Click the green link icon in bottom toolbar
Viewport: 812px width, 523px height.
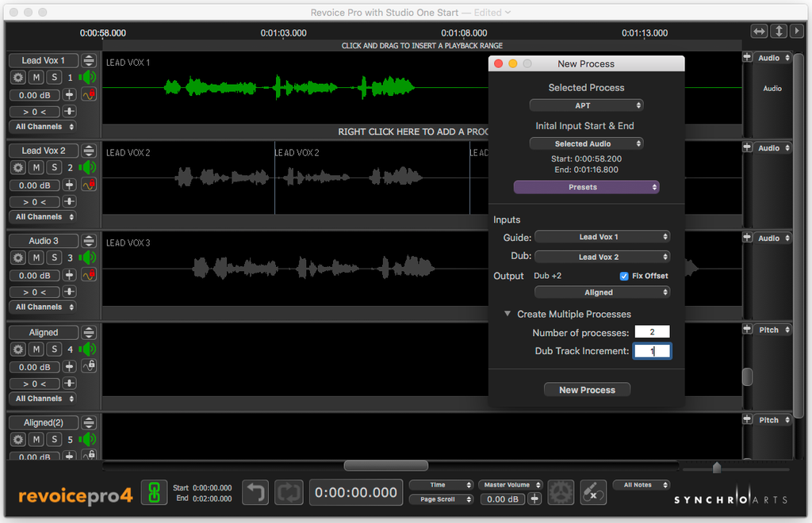pos(154,492)
